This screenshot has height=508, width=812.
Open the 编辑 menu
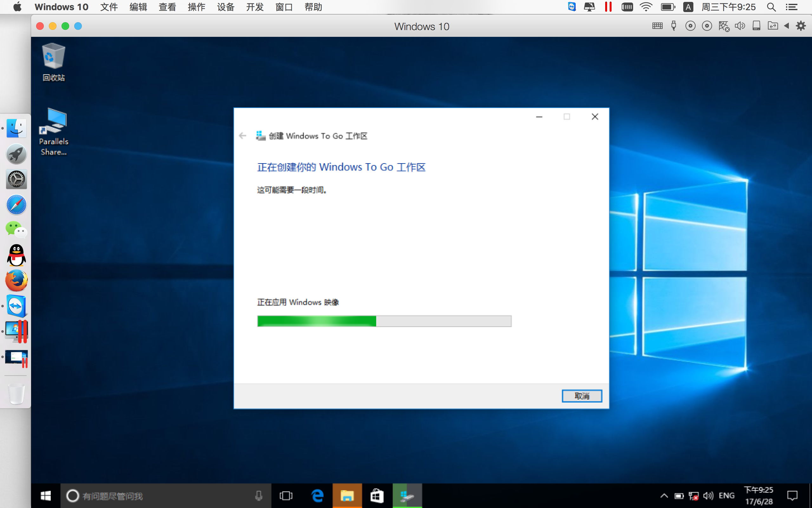click(138, 7)
